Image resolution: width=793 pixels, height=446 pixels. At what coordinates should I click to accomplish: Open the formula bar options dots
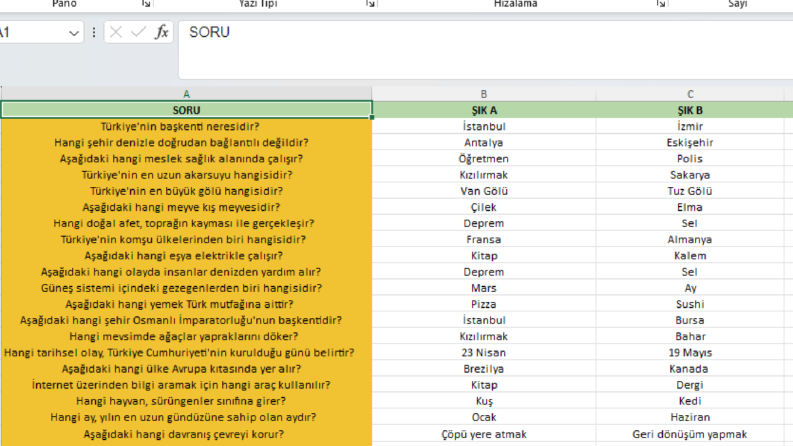pos(94,32)
